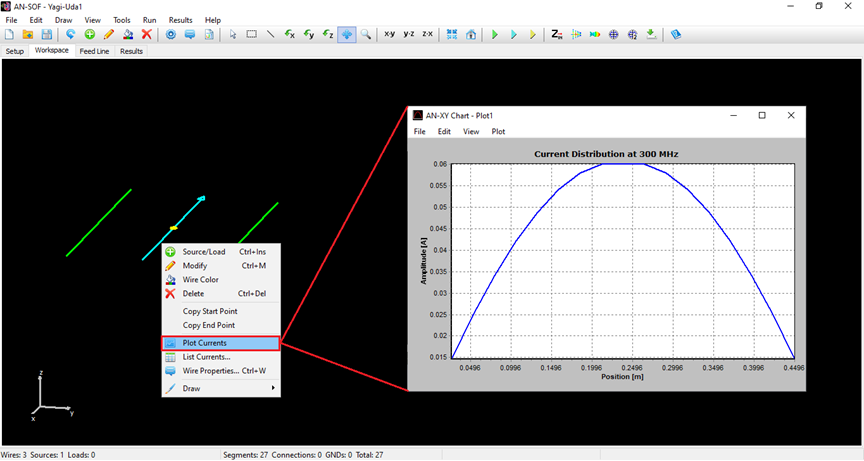864x461 pixels.
Task: Open the Run menu
Action: 149,20
